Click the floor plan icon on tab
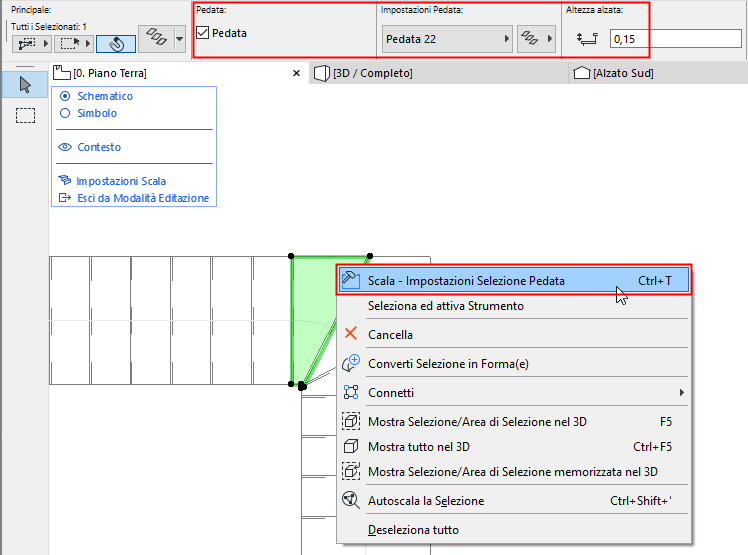The height and width of the screenshot is (555, 748). 62,73
